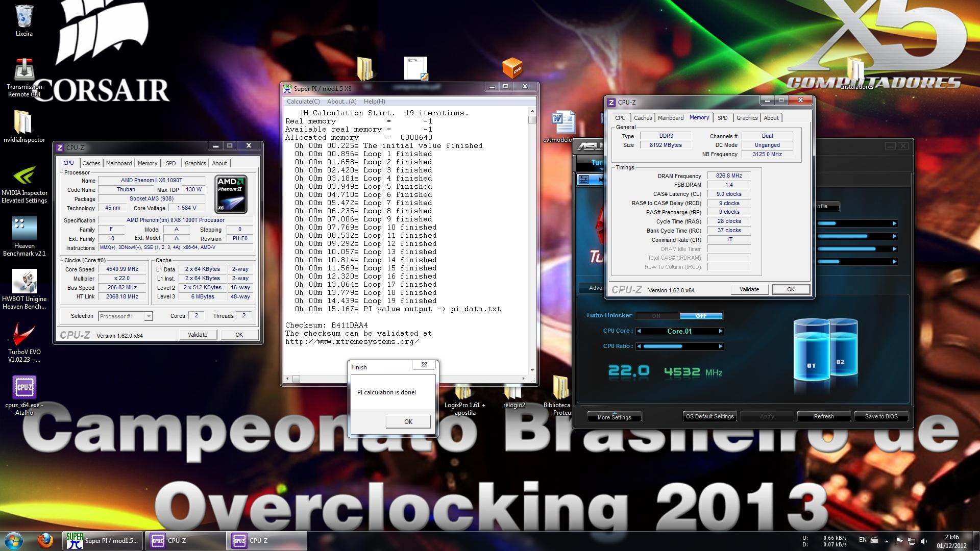980x551 pixels.
Task: Open Graphics tab in right CPU-Z window
Action: click(747, 118)
